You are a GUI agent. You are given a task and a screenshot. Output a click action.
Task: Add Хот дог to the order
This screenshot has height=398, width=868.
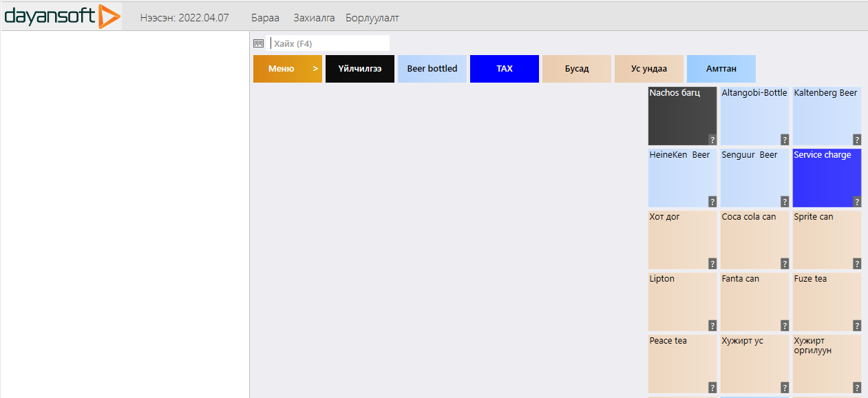pos(683,240)
